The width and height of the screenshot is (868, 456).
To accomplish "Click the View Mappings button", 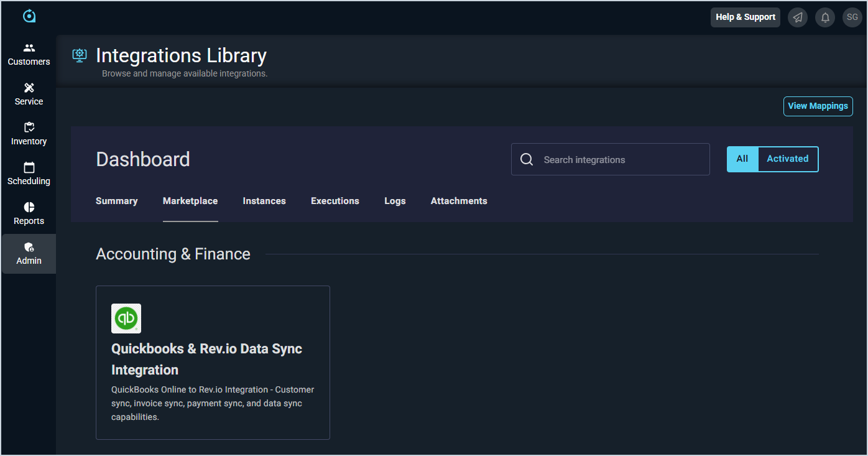I will pos(818,106).
